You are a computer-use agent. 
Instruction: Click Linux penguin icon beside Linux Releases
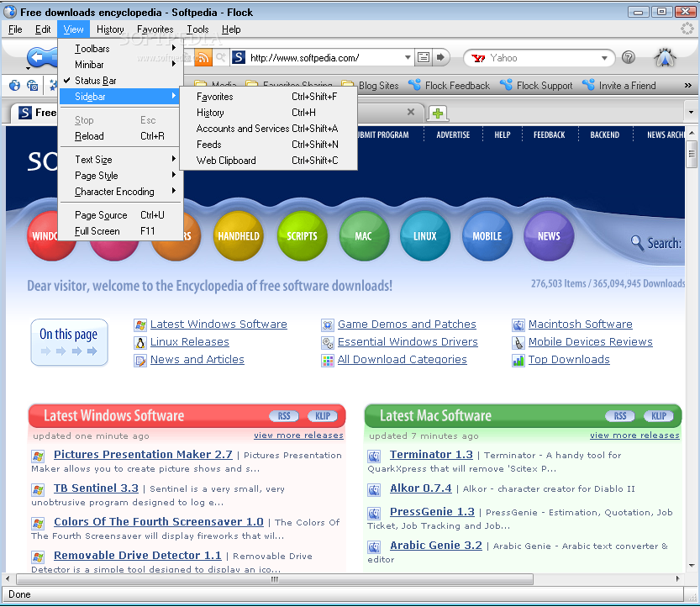pos(140,342)
